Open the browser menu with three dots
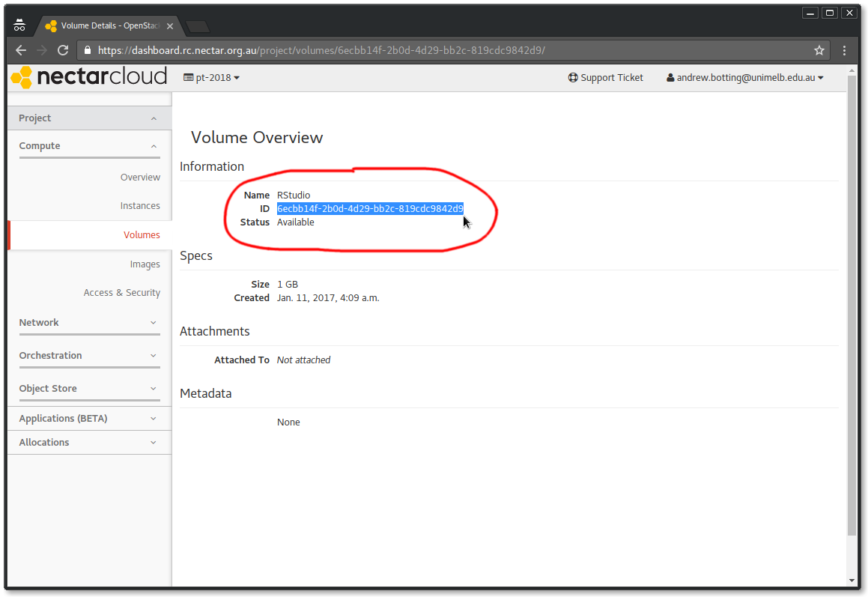 844,50
